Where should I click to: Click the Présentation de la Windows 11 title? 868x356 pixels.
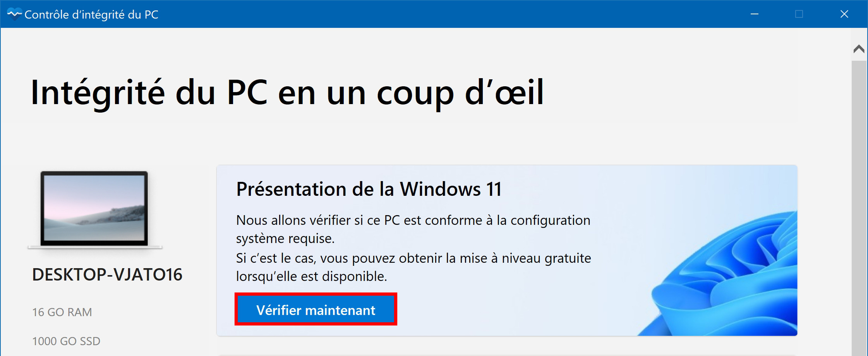tap(369, 189)
